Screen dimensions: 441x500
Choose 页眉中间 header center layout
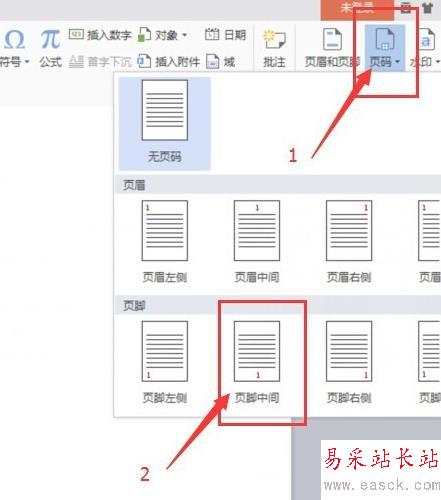257,242
